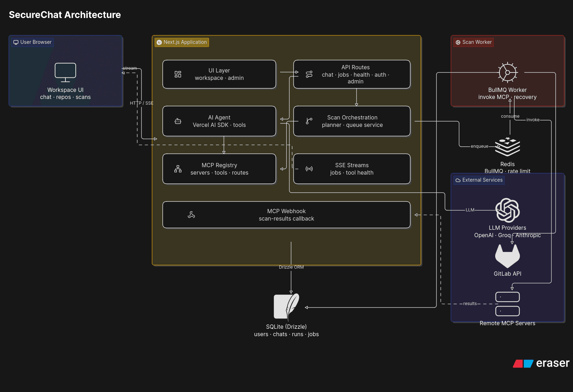This screenshot has width=573, height=392.
Task: Click the 'stream' connector label
Action: click(x=130, y=68)
